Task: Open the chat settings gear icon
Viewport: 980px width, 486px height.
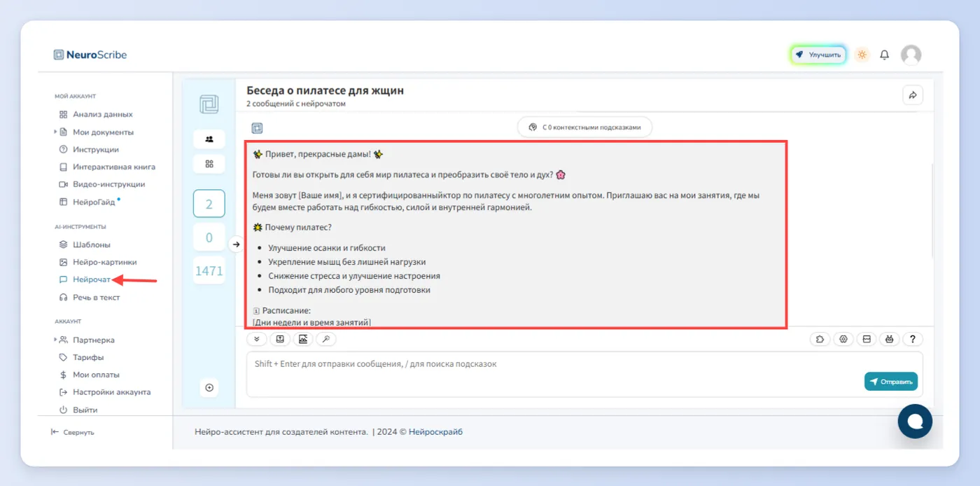Action: pos(843,339)
